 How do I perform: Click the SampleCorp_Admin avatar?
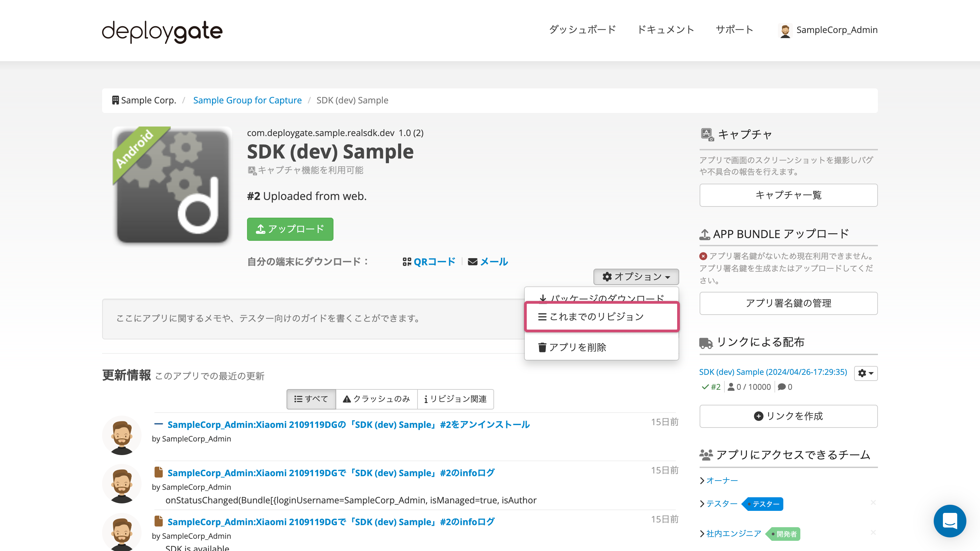785,30
